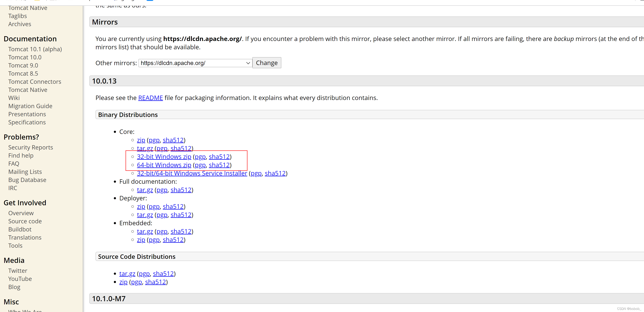Open the other mirrors dropdown

click(x=195, y=63)
